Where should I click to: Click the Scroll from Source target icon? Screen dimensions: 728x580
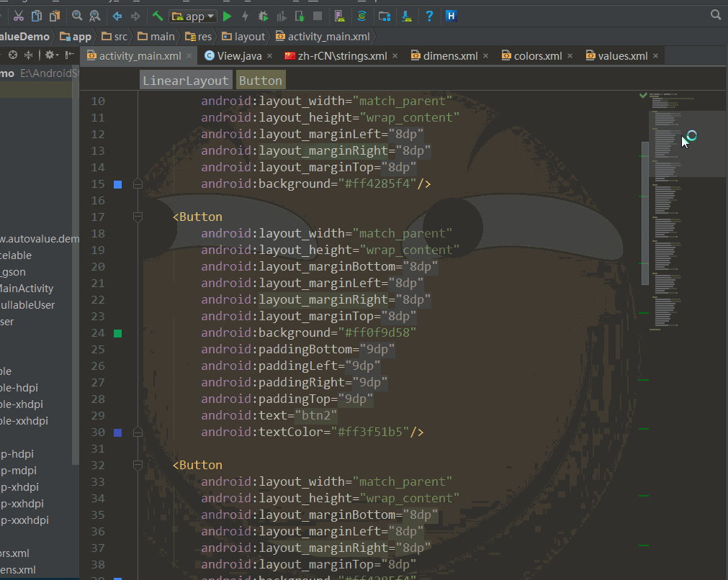tap(13, 55)
